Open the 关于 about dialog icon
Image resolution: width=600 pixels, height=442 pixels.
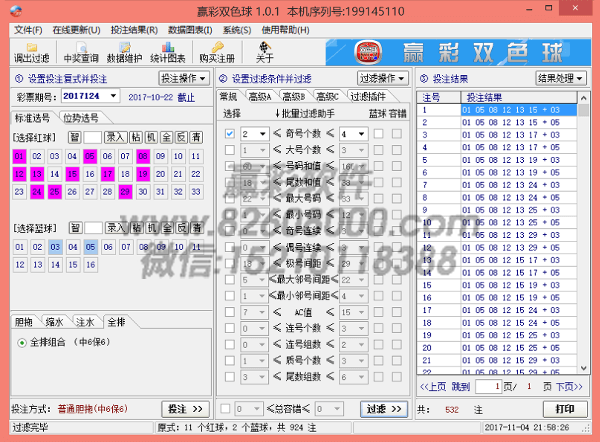(264, 52)
